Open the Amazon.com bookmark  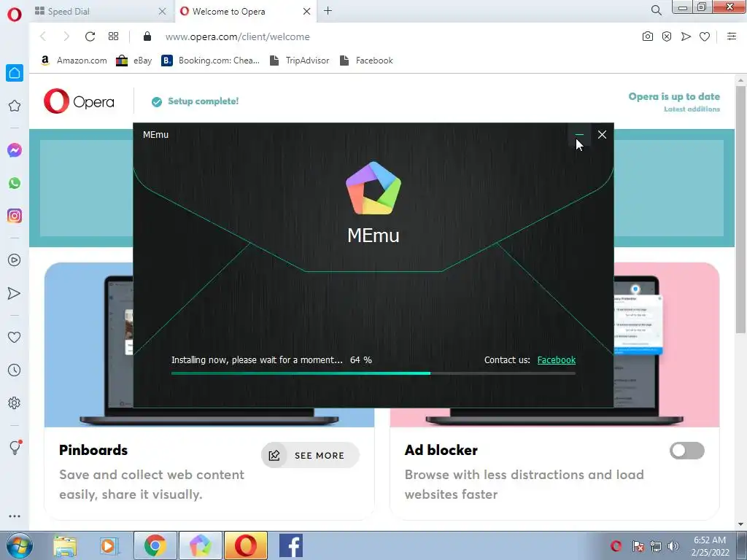[74, 61]
